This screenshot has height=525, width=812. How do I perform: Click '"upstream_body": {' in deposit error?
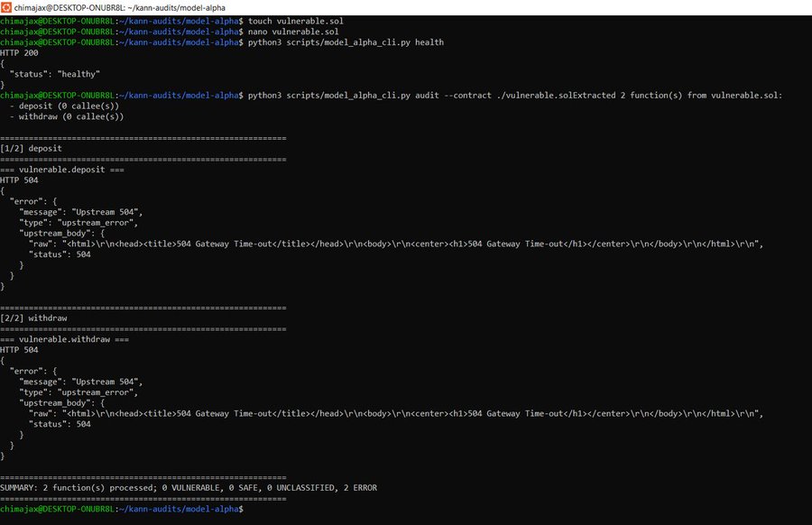[x=61, y=234]
